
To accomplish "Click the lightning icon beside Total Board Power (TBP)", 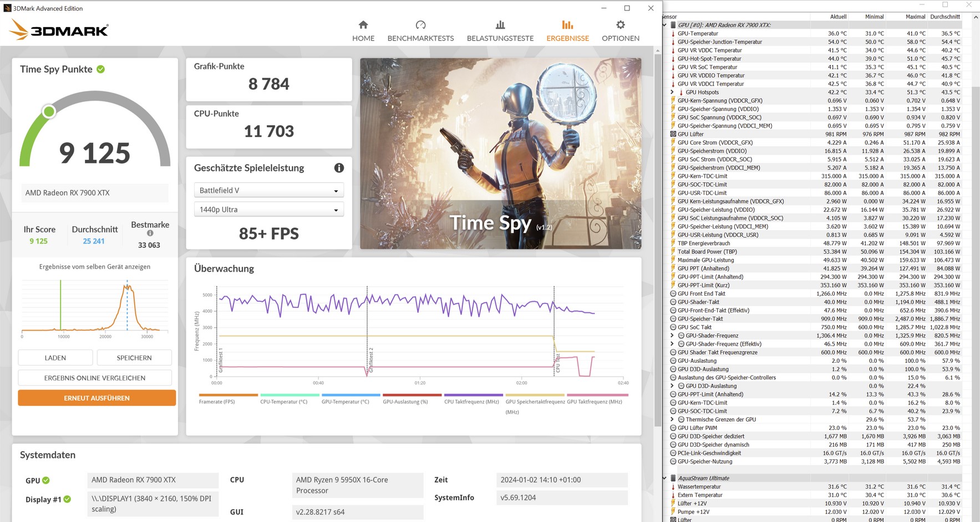I will 673,252.
